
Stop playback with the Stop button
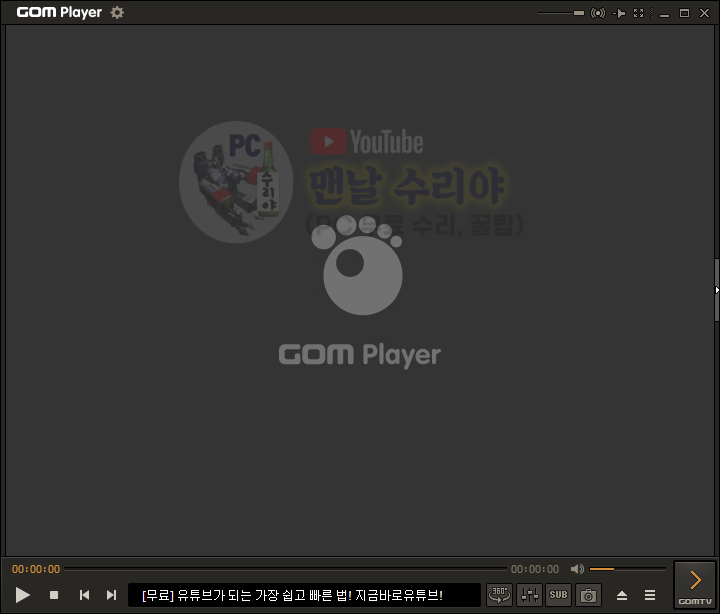(54, 595)
